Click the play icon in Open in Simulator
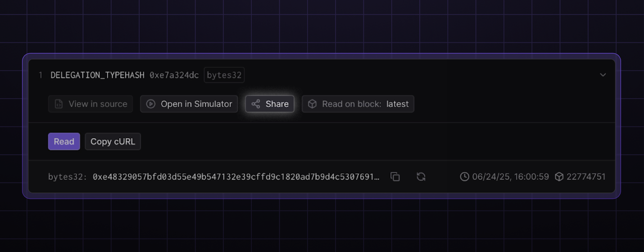The width and height of the screenshot is (644, 252). pos(151,104)
